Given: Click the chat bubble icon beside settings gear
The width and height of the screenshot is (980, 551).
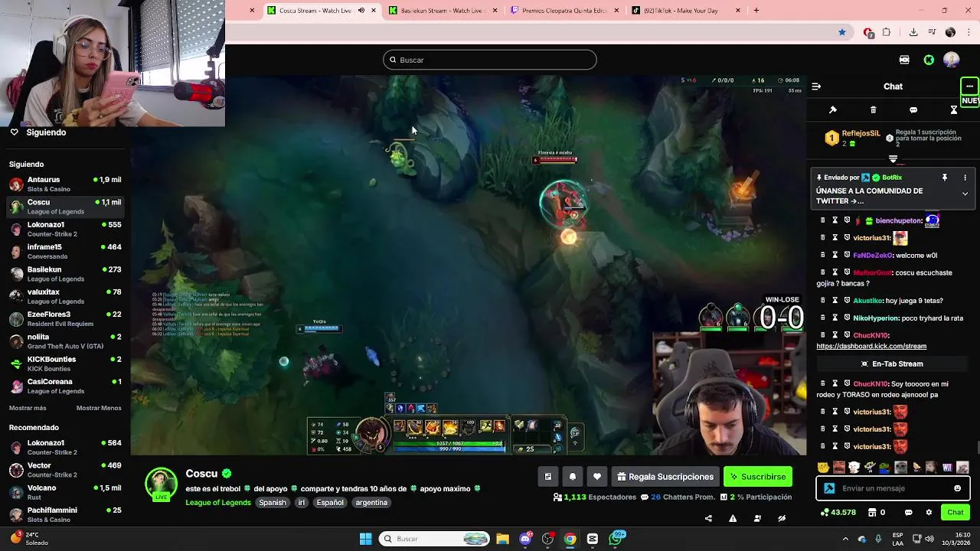Looking at the screenshot, I should [909, 513].
